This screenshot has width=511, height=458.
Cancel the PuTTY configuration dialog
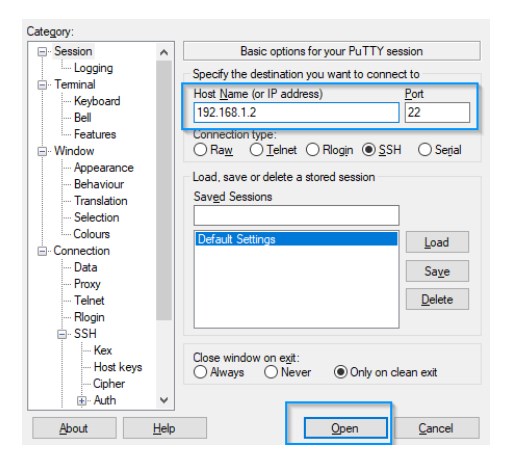[436, 428]
